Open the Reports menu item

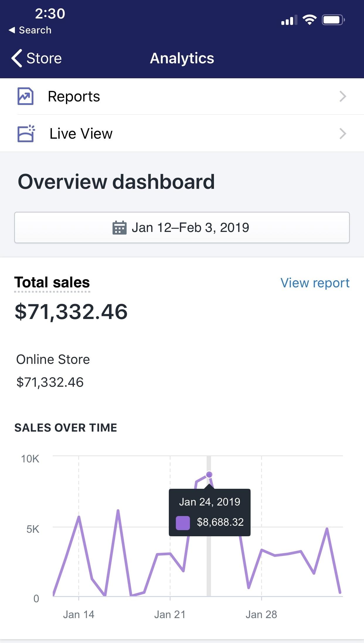[x=74, y=96]
